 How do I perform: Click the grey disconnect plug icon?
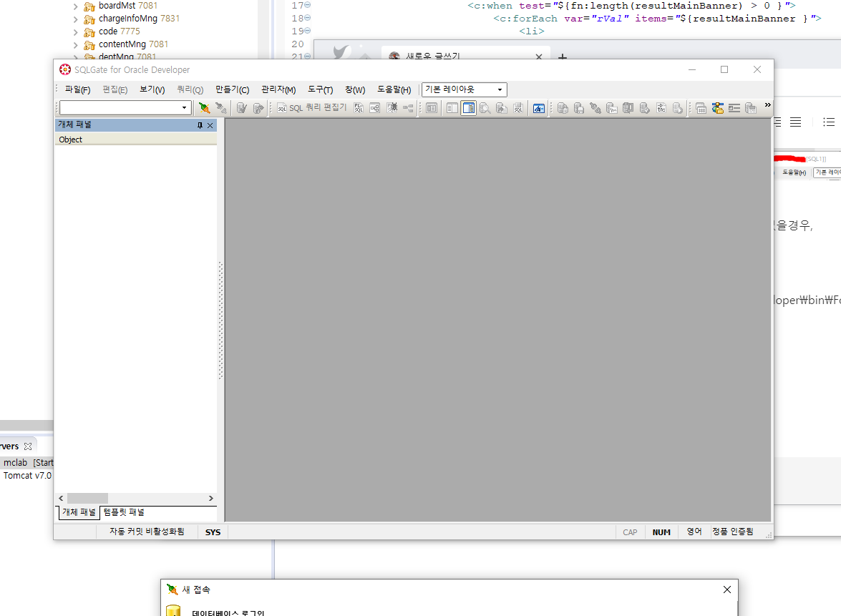coord(221,108)
